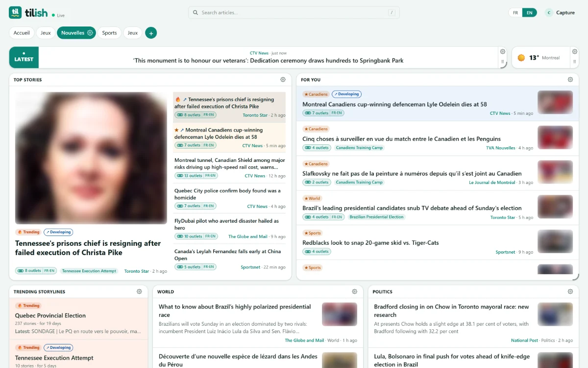Add a new tab with plus button
Viewport: 588px width, 368px height.
[x=151, y=33]
